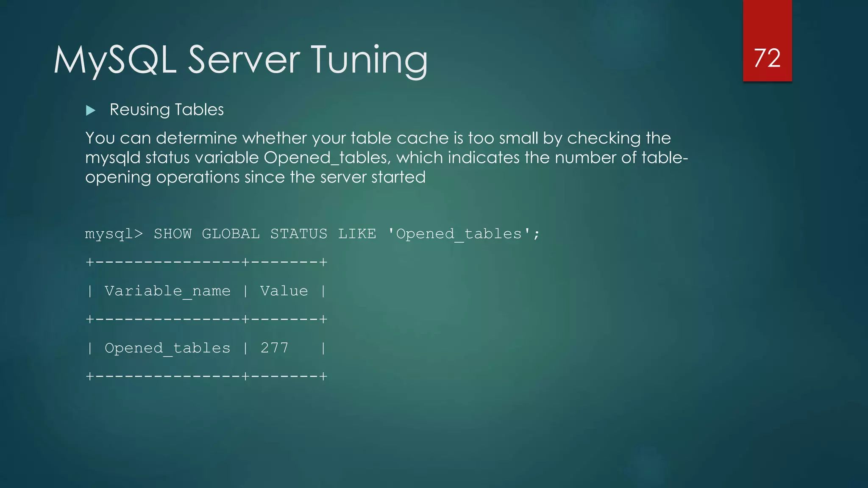
Task: Click the 'Opened_tables' table cell
Action: click(167, 348)
